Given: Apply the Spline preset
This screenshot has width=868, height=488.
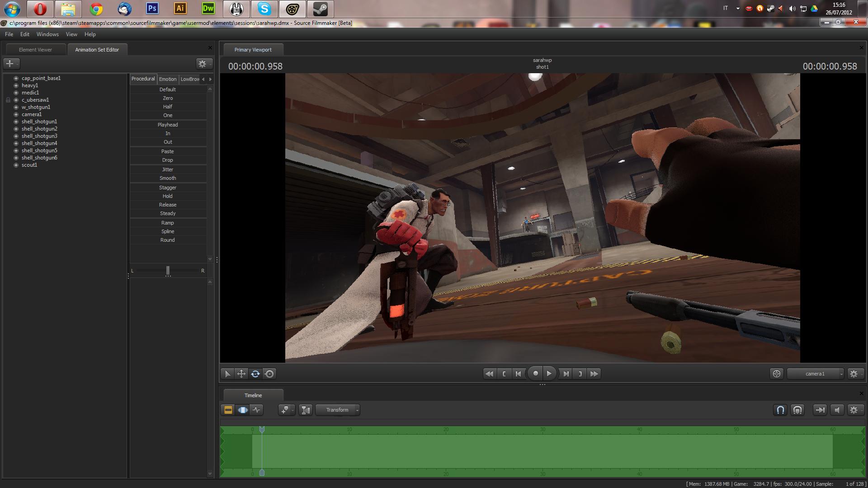Looking at the screenshot, I should click(x=168, y=231).
